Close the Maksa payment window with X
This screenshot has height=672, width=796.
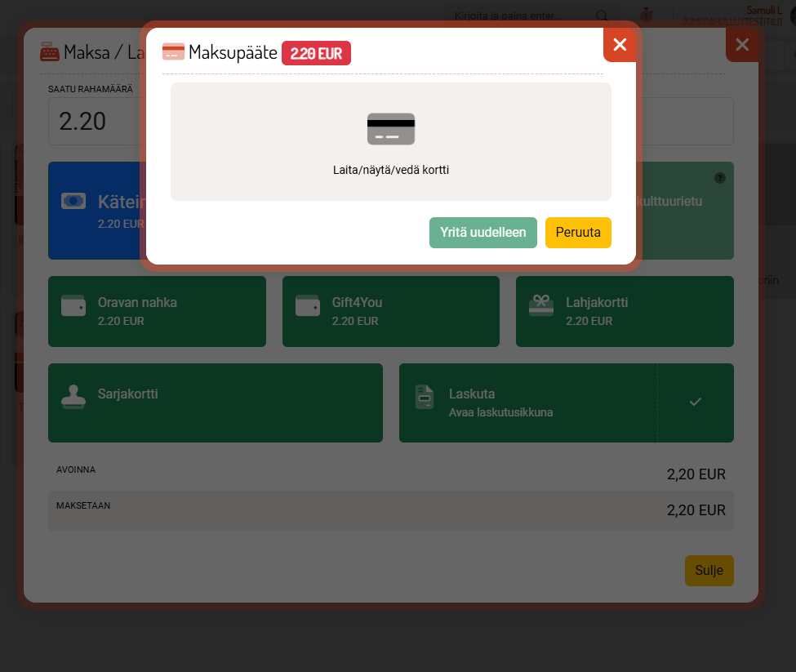tap(741, 45)
